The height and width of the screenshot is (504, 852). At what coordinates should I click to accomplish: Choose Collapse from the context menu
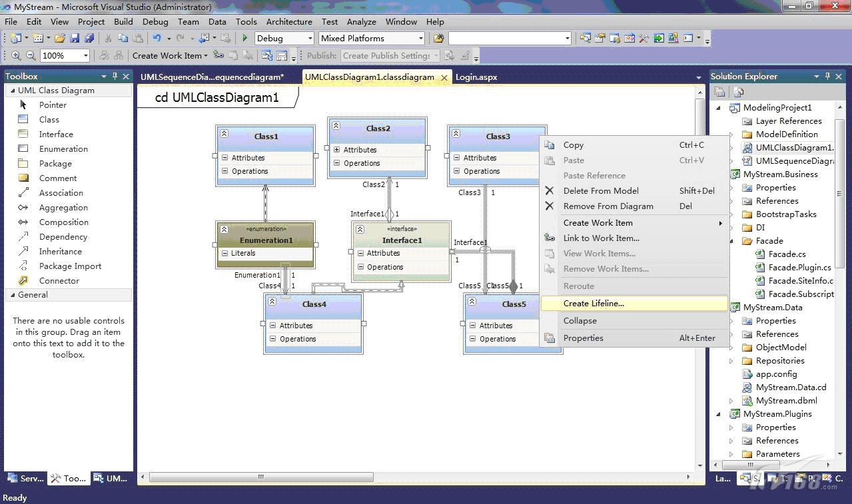pos(634,321)
